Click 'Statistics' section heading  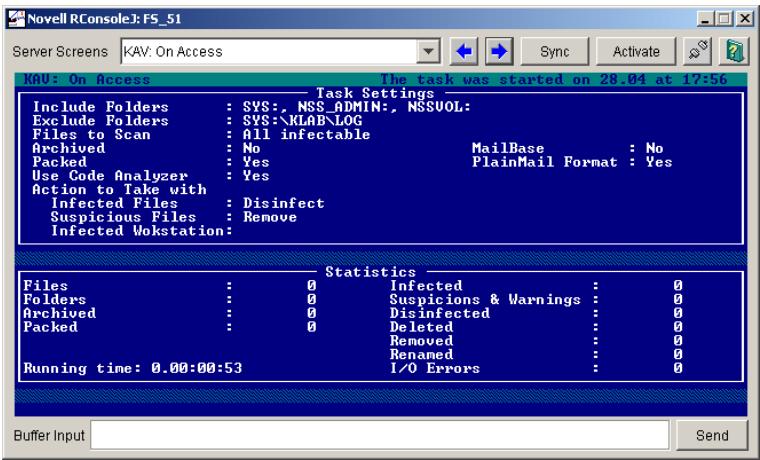(370, 271)
